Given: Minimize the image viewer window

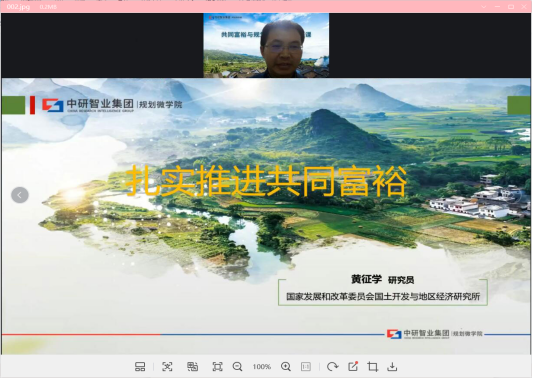Looking at the screenshot, I should click(x=498, y=7).
